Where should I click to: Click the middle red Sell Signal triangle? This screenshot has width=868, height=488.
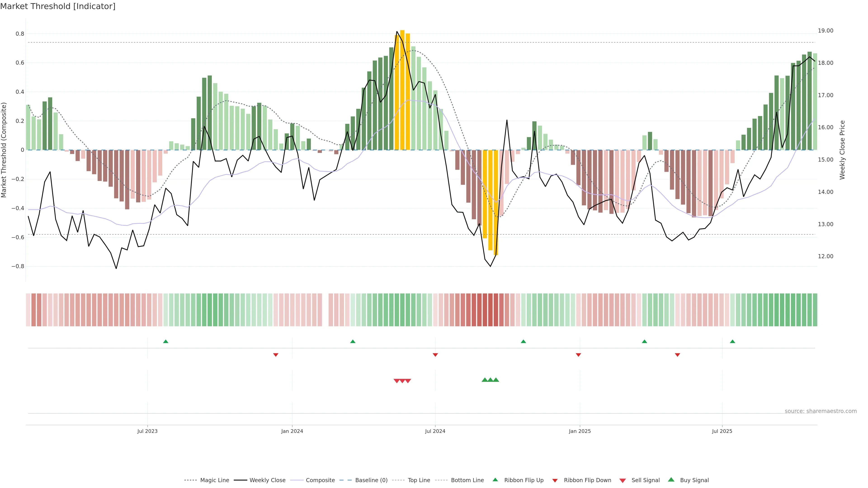pos(402,381)
